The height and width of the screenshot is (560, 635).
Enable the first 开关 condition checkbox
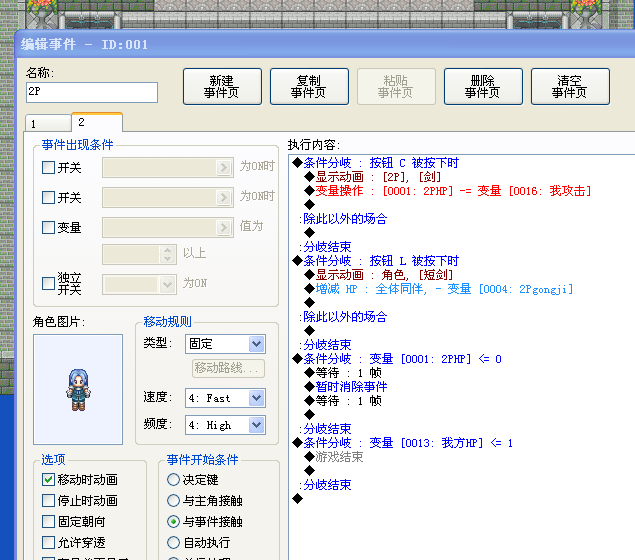pyautogui.click(x=49, y=168)
